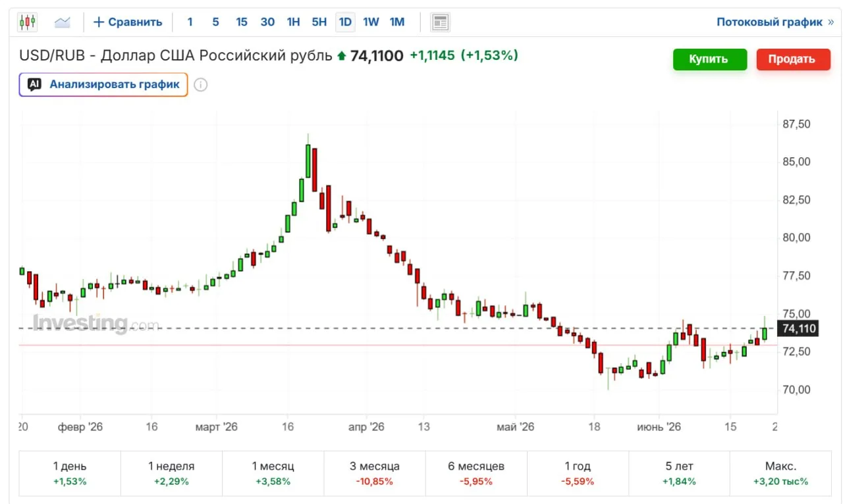Image resolution: width=843 pixels, height=504 pixels.
Task: Open the news/table layout icon
Action: [x=440, y=22]
